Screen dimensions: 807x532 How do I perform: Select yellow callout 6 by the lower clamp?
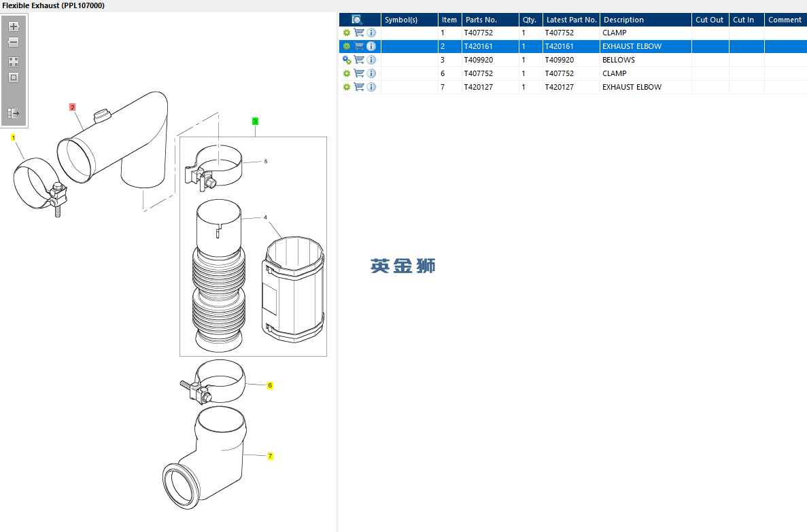[270, 385]
